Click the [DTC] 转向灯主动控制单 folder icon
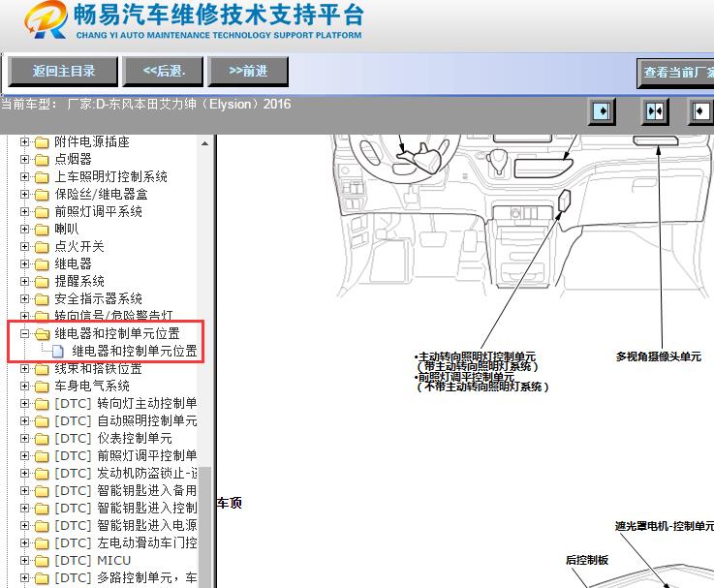The image size is (714, 588). pos(42,404)
